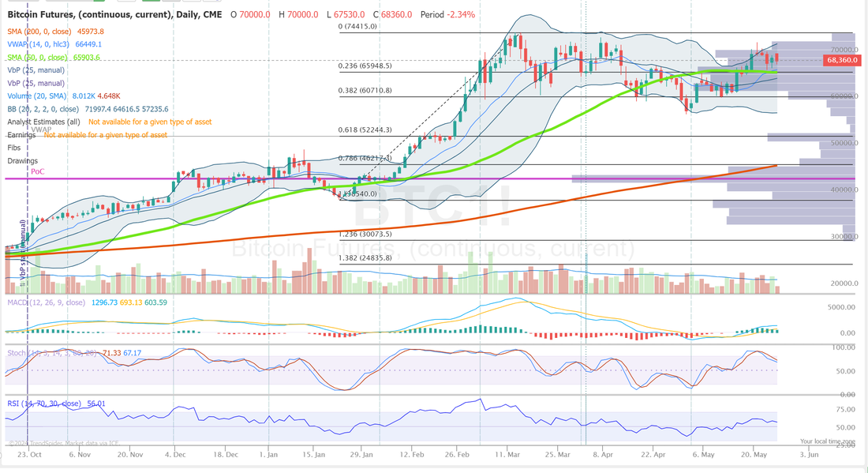Click the 12. Feb date label
This screenshot has height=473, width=868.
pos(411,455)
